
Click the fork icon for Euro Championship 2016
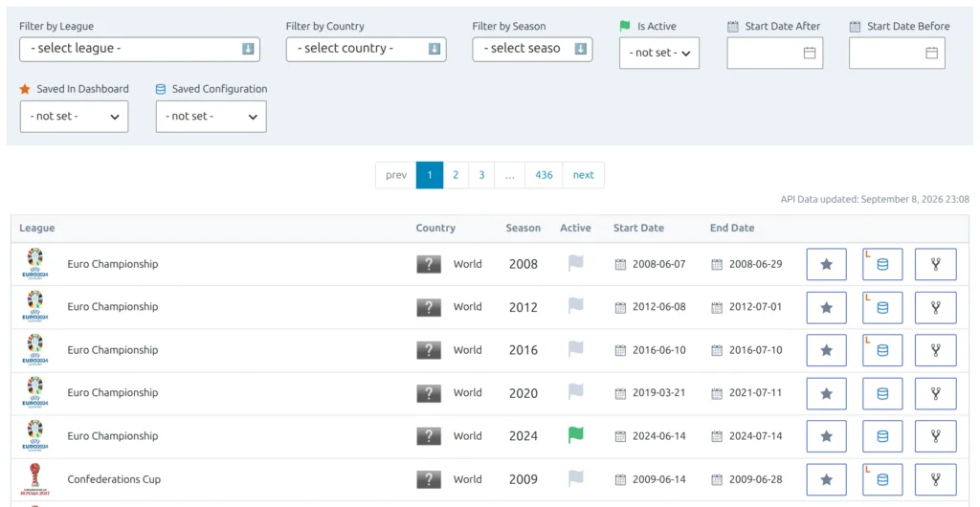pos(936,350)
